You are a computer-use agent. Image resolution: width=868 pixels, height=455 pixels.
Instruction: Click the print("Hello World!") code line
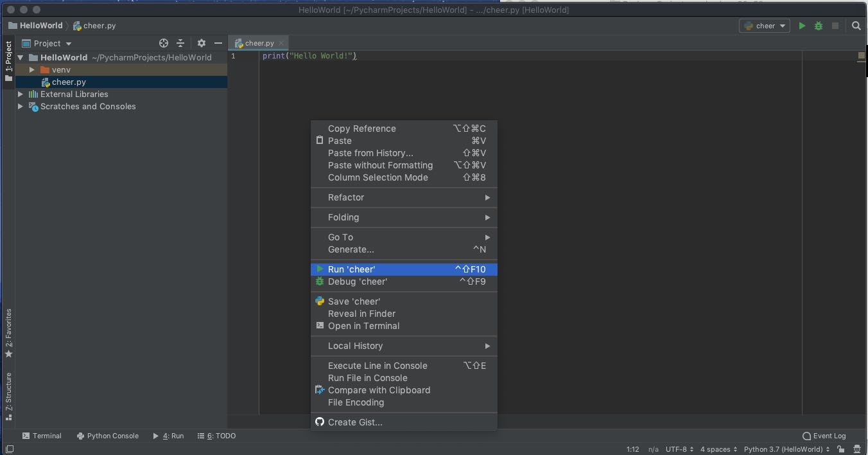pyautogui.click(x=309, y=56)
